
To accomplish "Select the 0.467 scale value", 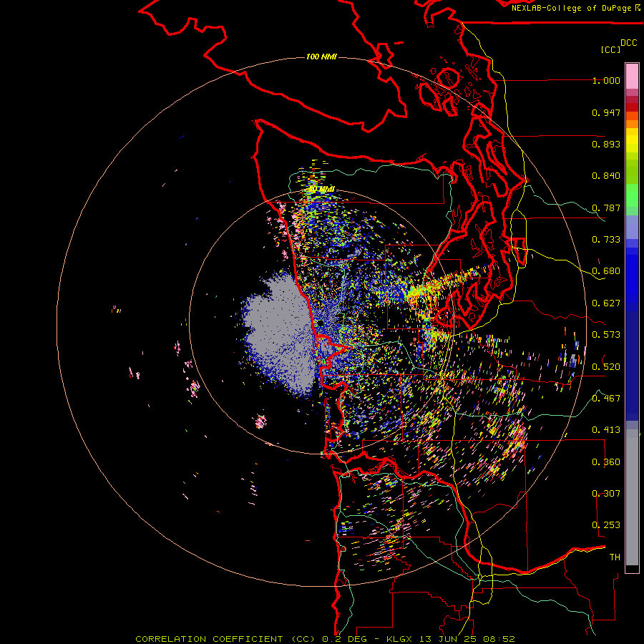I will [606, 399].
